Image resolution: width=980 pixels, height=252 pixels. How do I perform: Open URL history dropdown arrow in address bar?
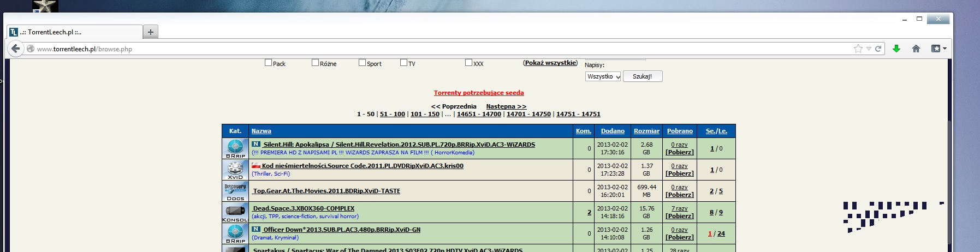(x=869, y=49)
